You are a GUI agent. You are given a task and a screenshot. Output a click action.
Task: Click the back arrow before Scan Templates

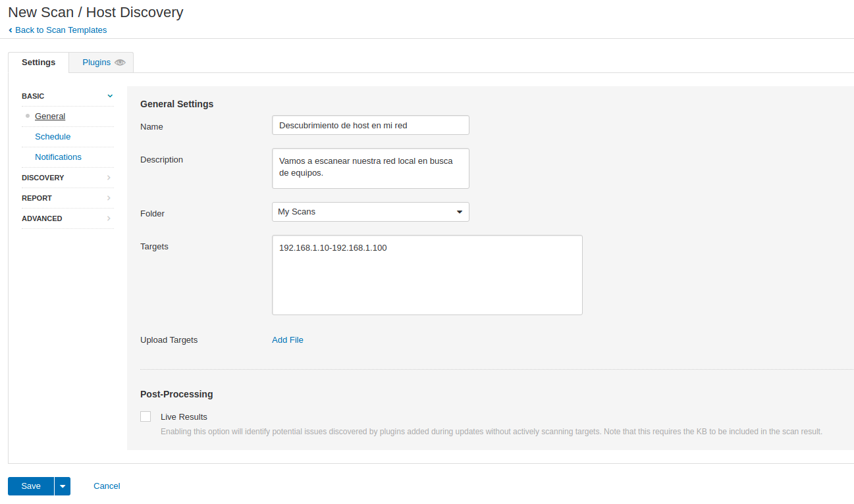11,30
